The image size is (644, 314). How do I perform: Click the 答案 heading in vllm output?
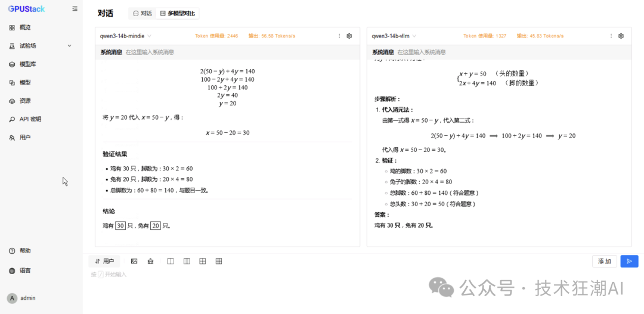(x=382, y=214)
